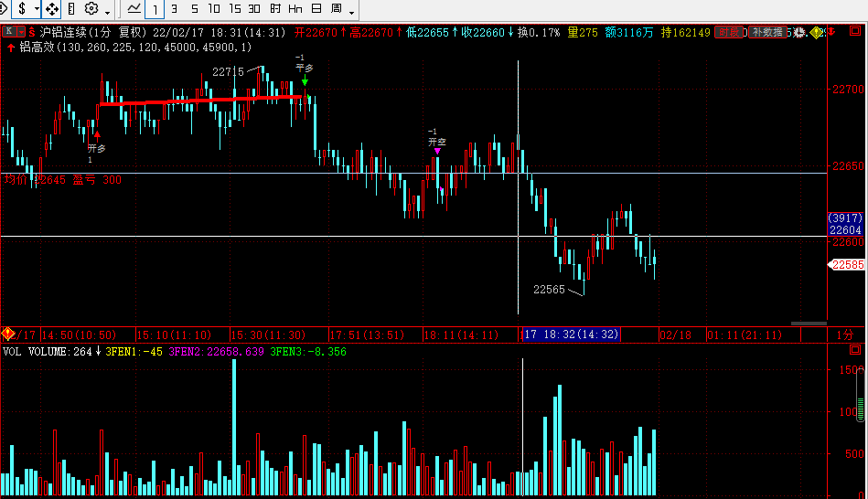Viewport: 868px width, 499px height.
Task: Click the 3FEN2:22658.639 magenta value
Action: [x=216, y=351]
